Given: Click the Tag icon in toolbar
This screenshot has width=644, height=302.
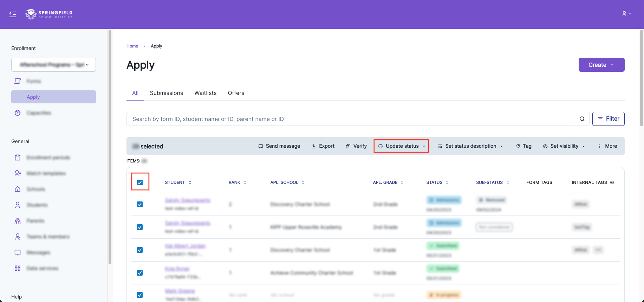Looking at the screenshot, I should click(518, 146).
